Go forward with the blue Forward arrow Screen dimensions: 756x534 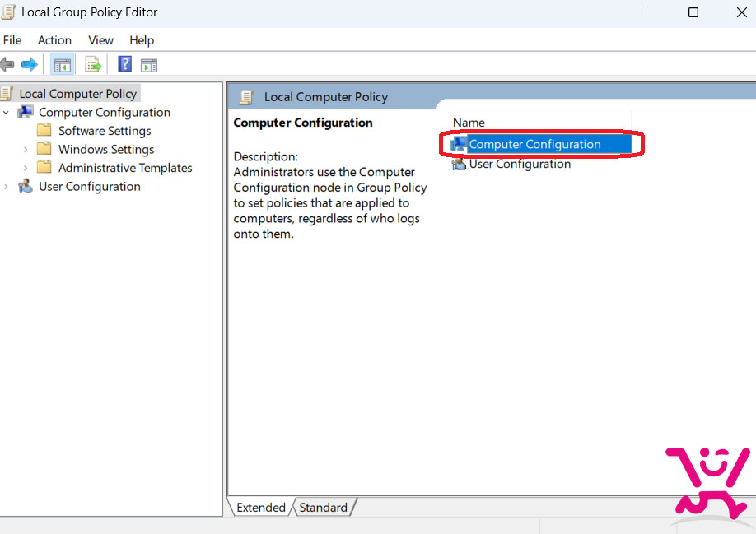pos(30,64)
